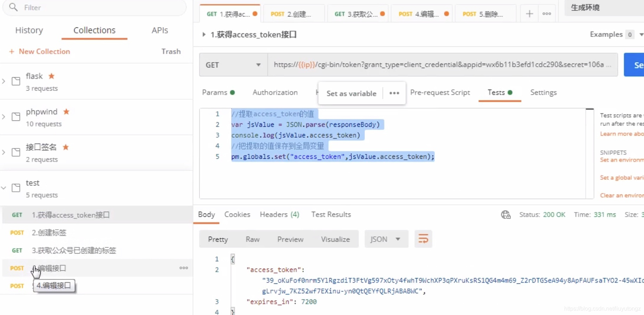Switch to the APIs tab

(160, 30)
